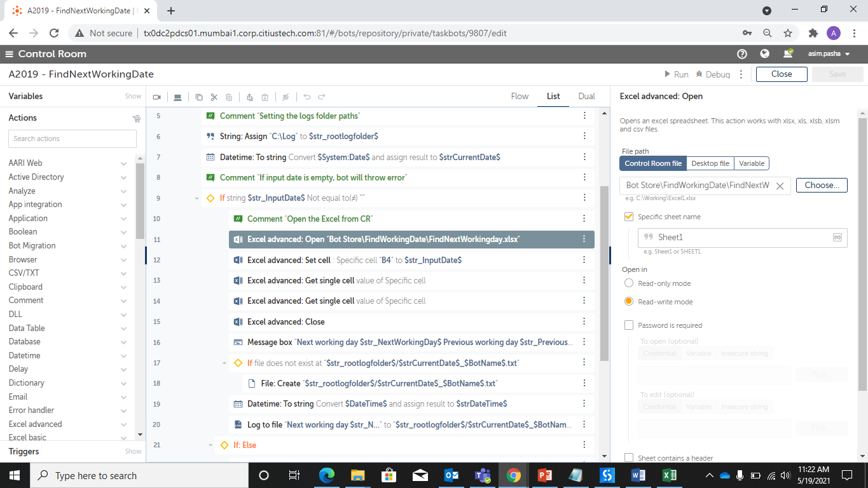Click the Search actions input field
868x488 pixels.
72,139
